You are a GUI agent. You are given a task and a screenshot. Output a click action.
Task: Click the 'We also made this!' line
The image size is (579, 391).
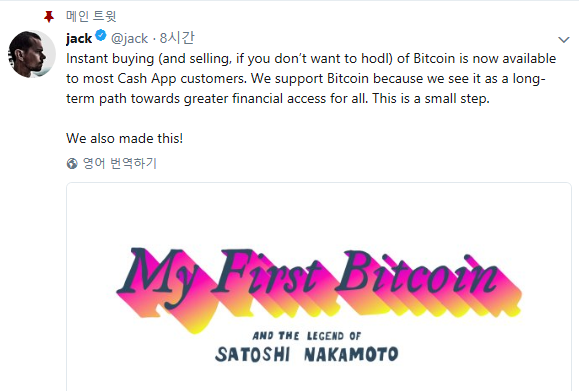124,138
